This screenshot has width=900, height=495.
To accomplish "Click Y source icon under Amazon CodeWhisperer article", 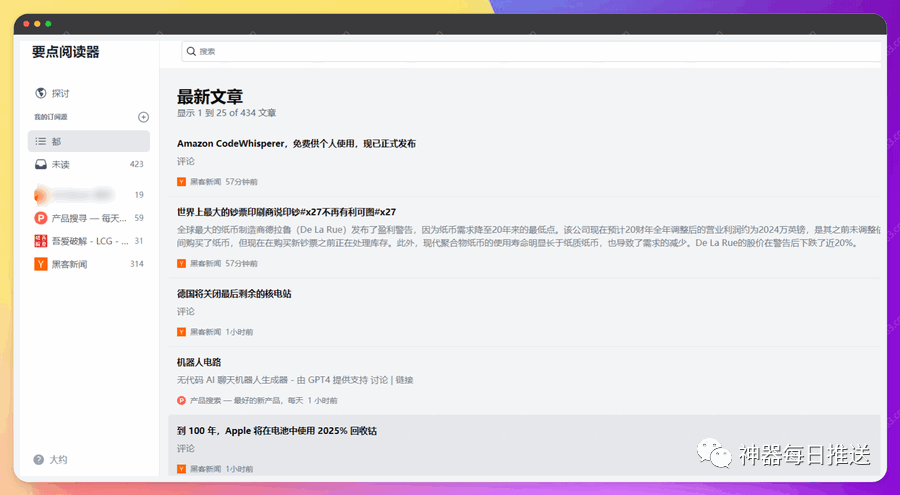I will [181, 182].
